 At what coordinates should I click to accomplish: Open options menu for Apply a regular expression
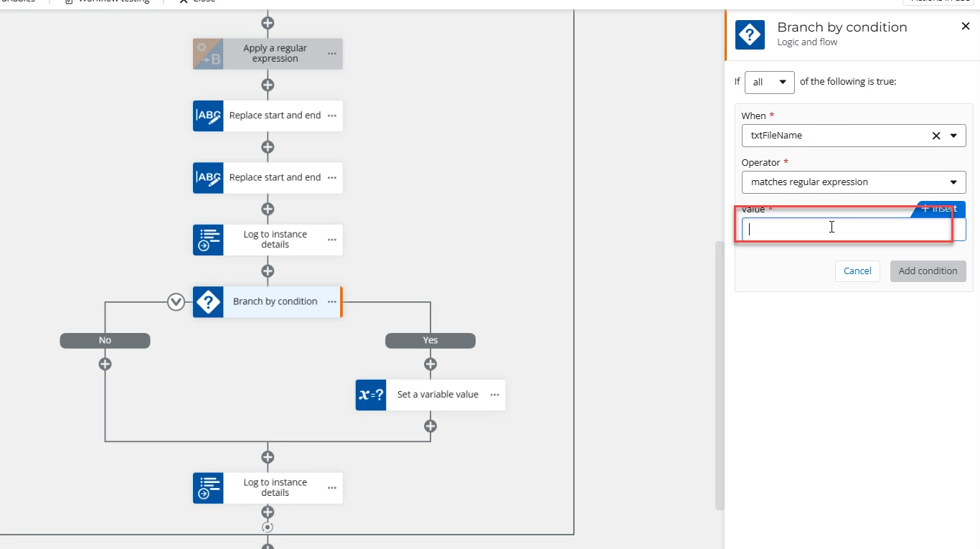click(331, 54)
